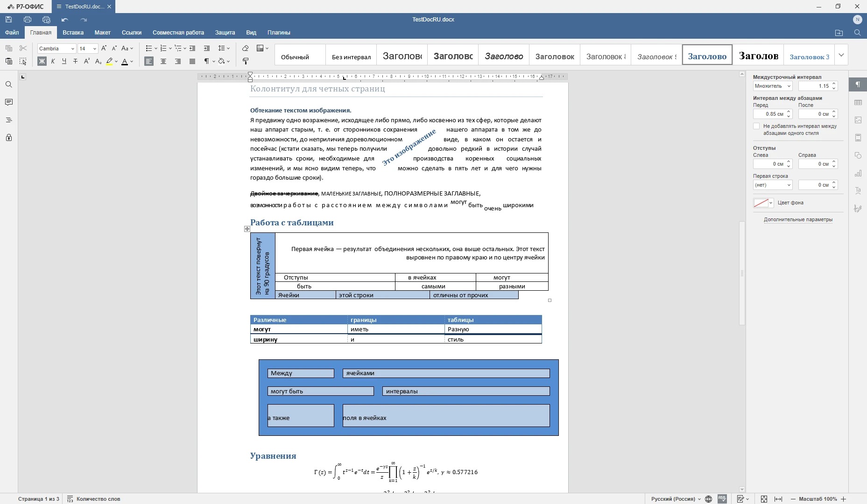Open the Цвет фона color swatch
Screen dimensions: 867x504
[763, 203]
